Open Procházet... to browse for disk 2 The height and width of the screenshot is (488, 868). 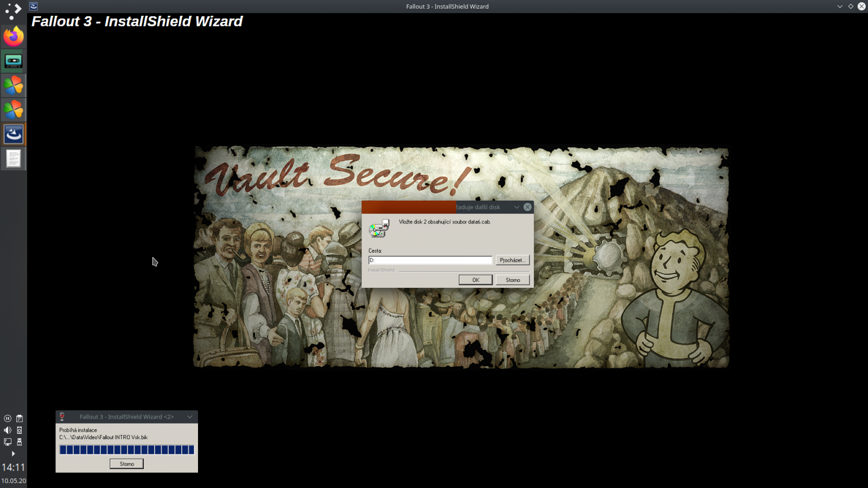[x=512, y=260]
